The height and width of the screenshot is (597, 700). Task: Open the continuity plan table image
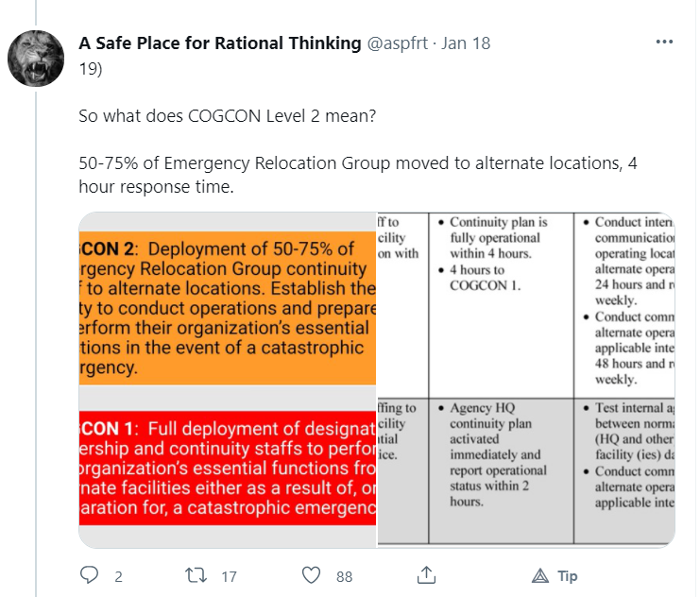[x=526, y=378]
